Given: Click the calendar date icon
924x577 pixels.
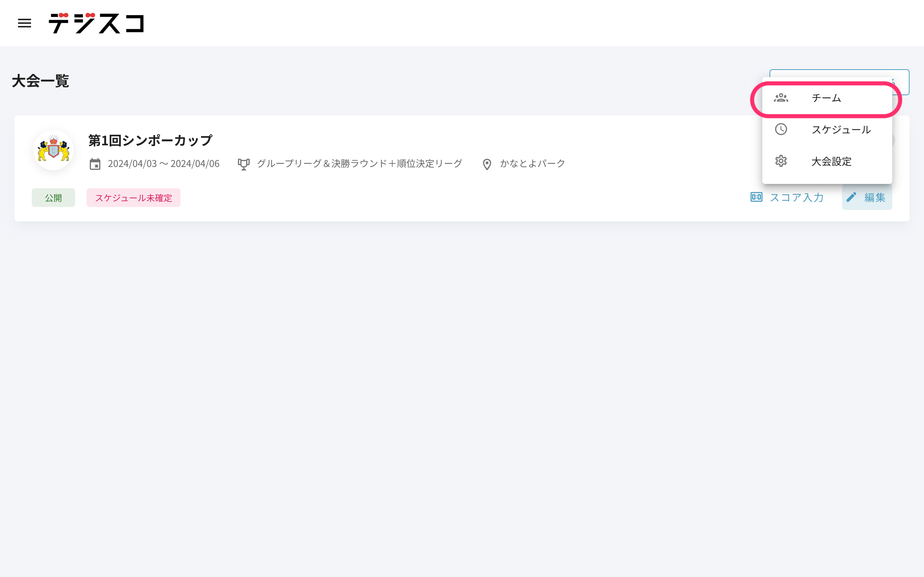Looking at the screenshot, I should [95, 164].
